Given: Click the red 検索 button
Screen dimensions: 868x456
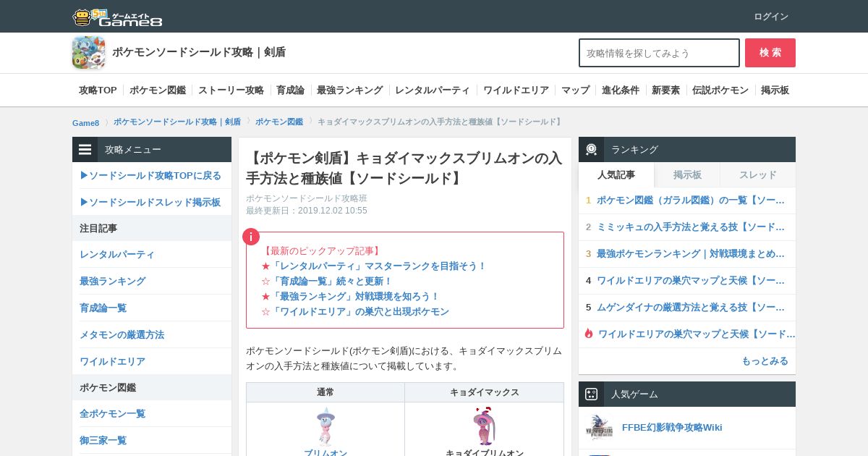Looking at the screenshot, I should 770,53.
